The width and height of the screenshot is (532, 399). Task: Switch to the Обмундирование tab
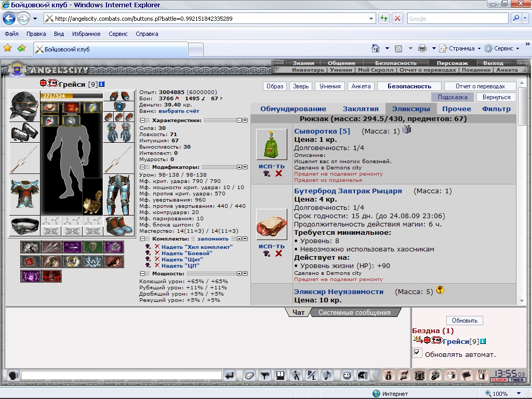pos(293,109)
